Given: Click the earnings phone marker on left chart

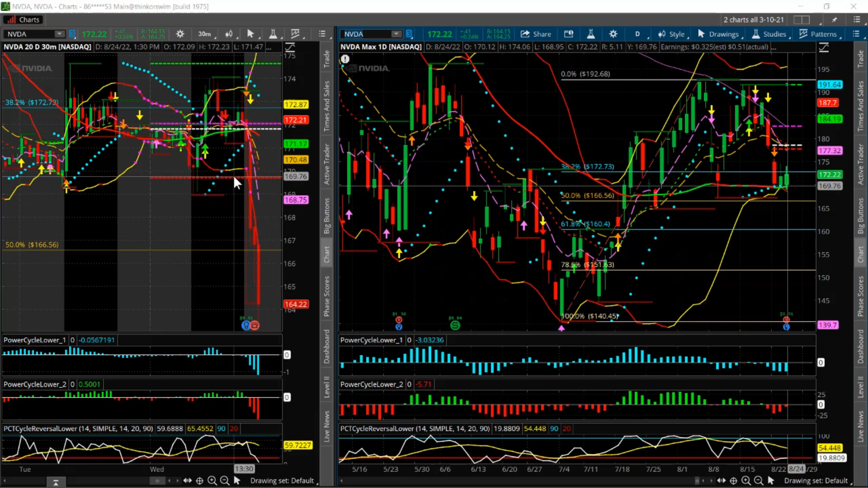Looking at the screenshot, I should tap(255, 325).
